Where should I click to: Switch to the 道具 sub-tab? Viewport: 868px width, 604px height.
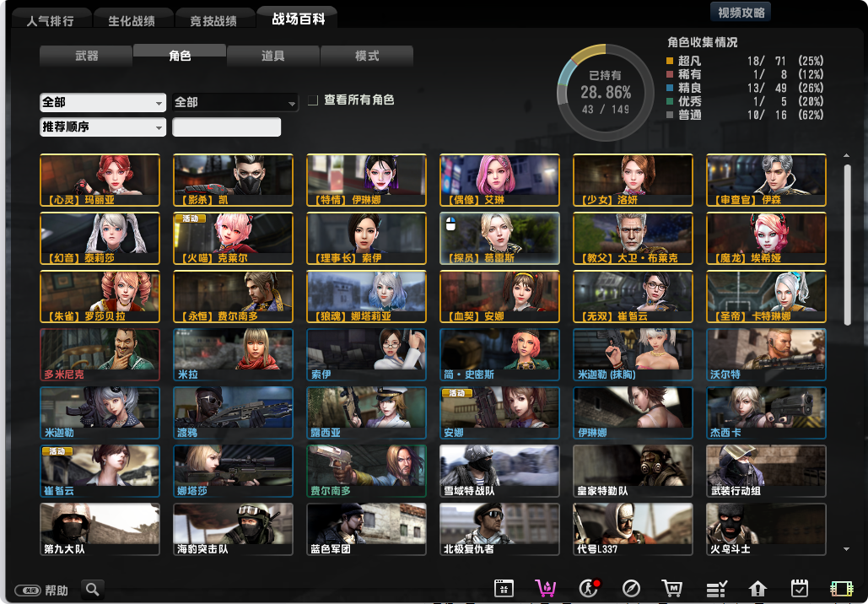tap(273, 56)
